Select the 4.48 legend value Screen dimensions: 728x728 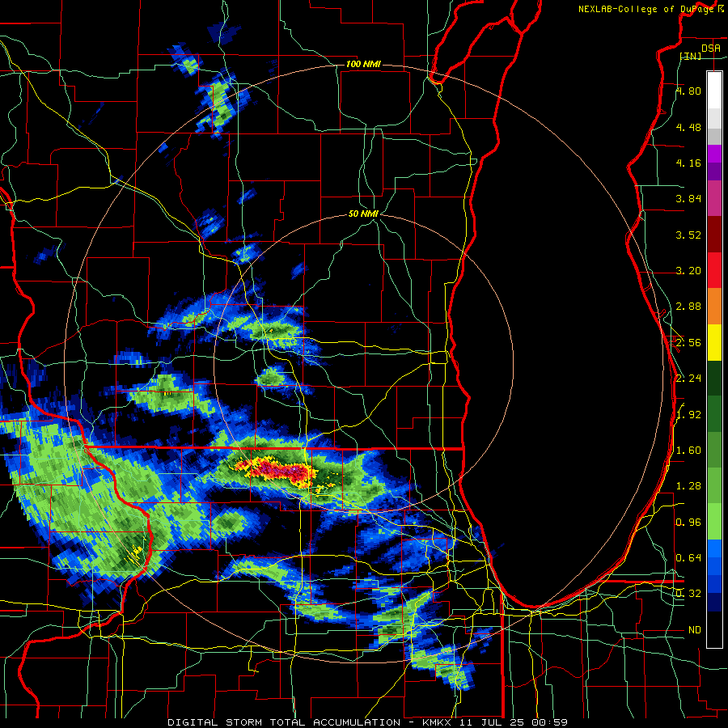coord(688,127)
